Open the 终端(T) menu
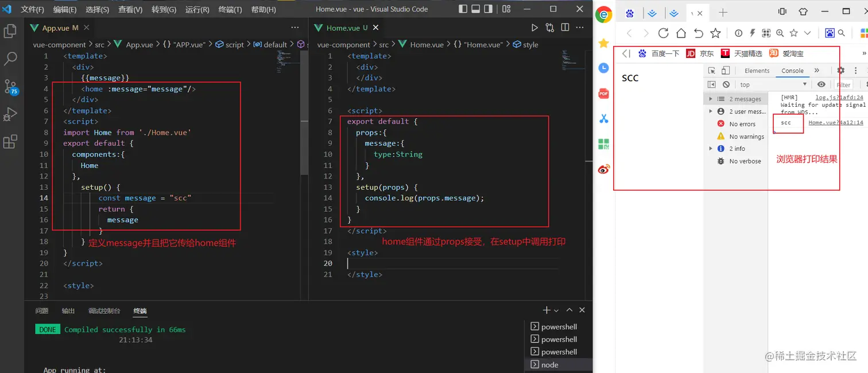The width and height of the screenshot is (868, 373). tap(230, 10)
